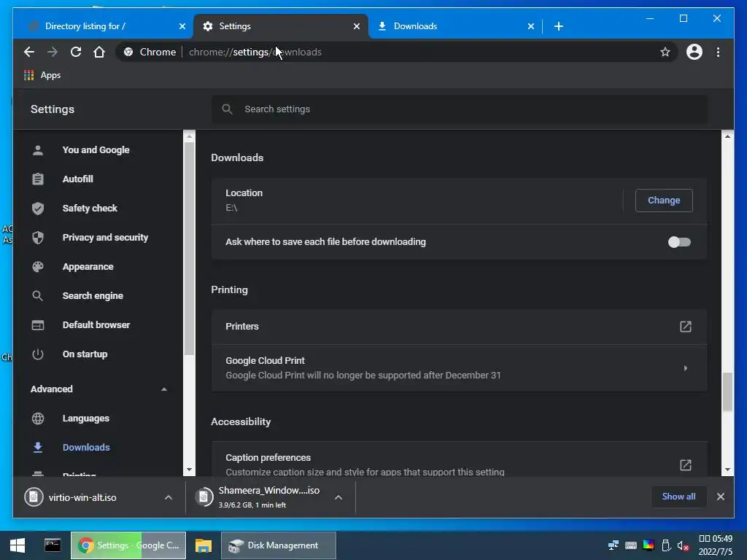Viewport: 747px width, 560px height.
Task: Open Shameera_Window iso download options arrow
Action: pyautogui.click(x=338, y=497)
